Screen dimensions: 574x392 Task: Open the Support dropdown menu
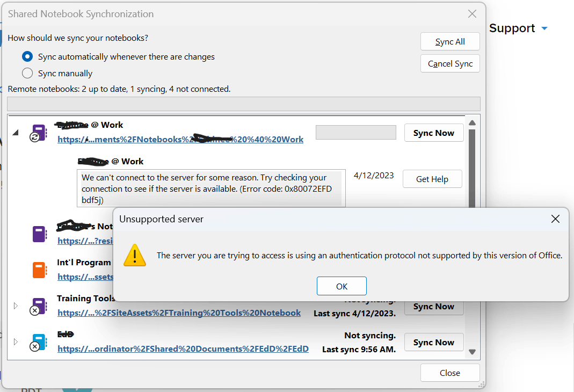[518, 28]
